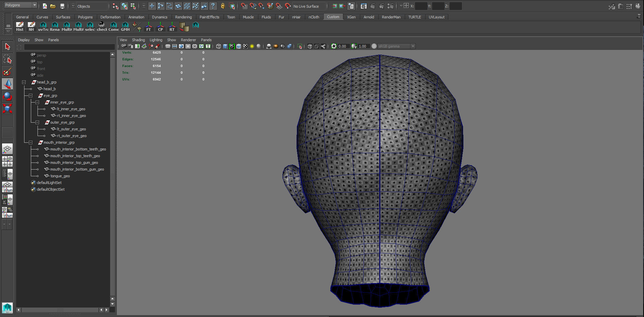Toggle the viewport textured checker icon
Screen dimensions: 644x317
click(x=245, y=46)
